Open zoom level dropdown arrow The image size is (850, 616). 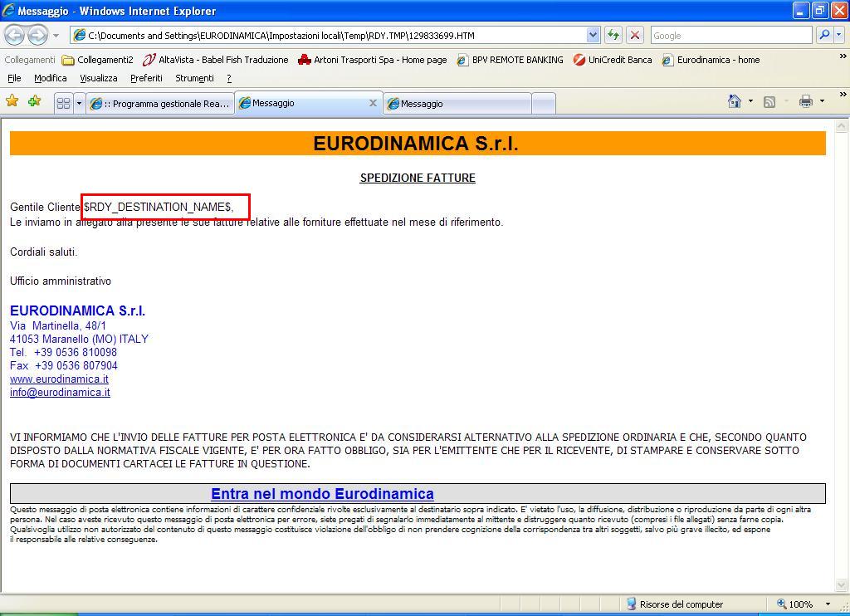pos(828,604)
